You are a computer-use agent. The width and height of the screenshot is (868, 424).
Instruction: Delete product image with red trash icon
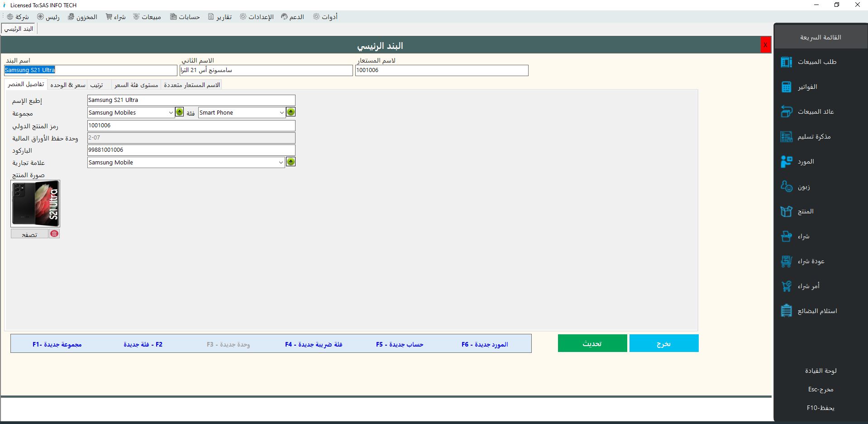pyautogui.click(x=54, y=234)
